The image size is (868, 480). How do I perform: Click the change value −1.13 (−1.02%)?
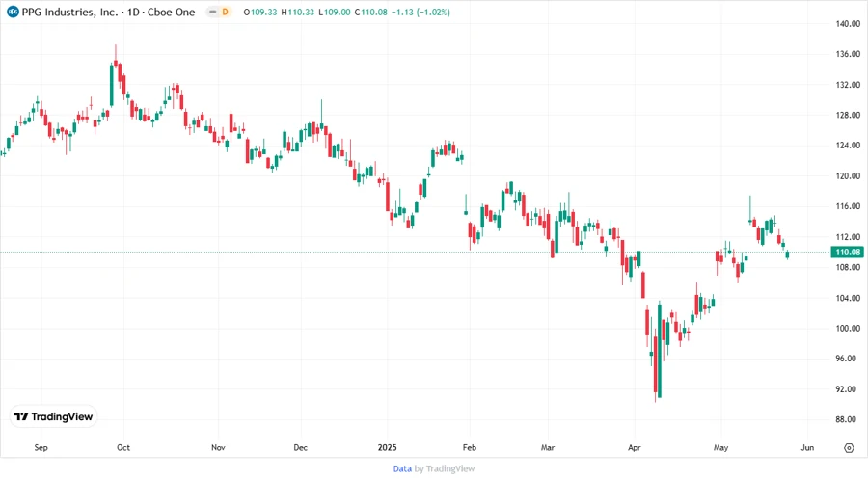point(420,12)
